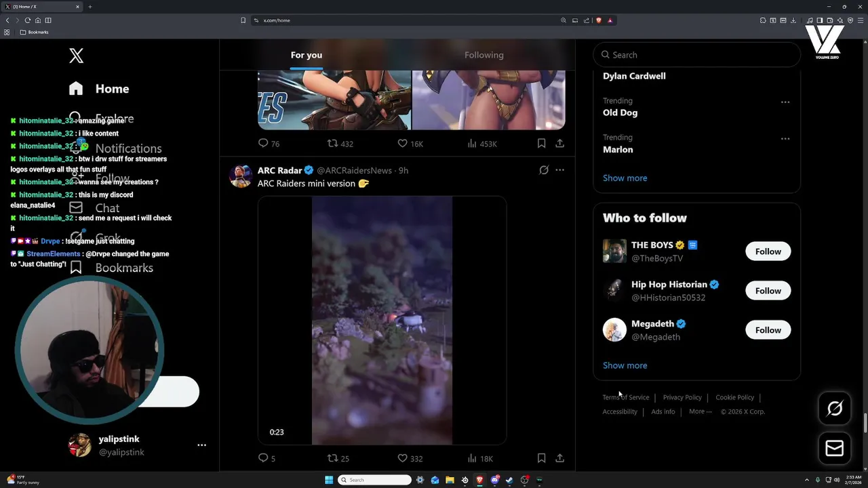Open more options on ARC Radar post
The height and width of the screenshot is (488, 868).
[x=559, y=170]
